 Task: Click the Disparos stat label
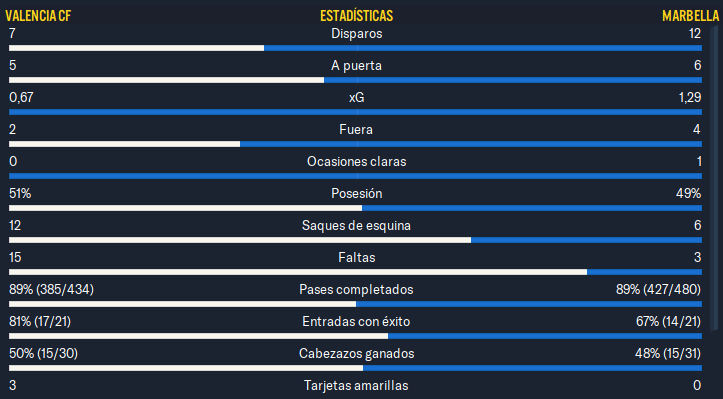point(356,34)
